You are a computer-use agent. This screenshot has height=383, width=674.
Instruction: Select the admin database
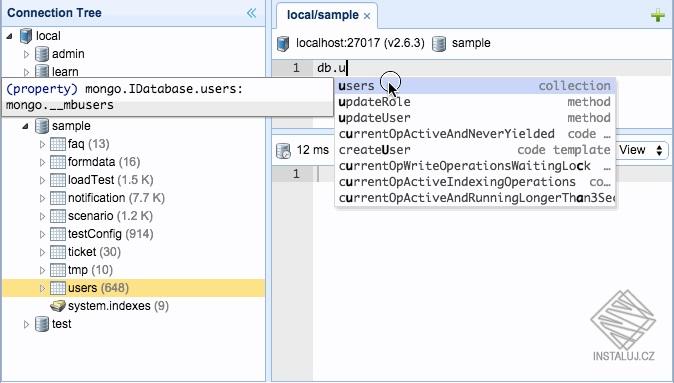pyautogui.click(x=68, y=54)
